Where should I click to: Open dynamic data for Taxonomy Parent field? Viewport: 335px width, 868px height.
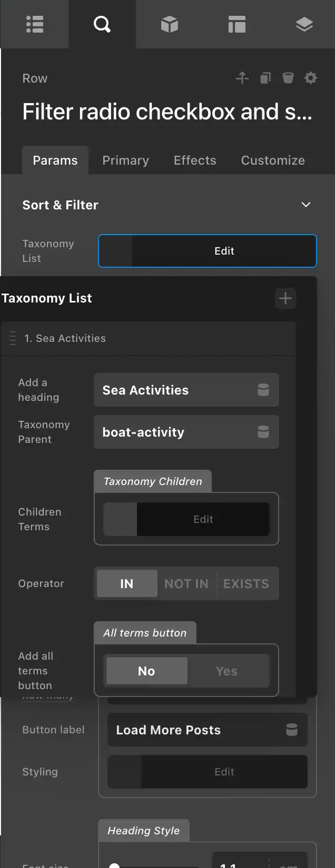[x=263, y=432]
